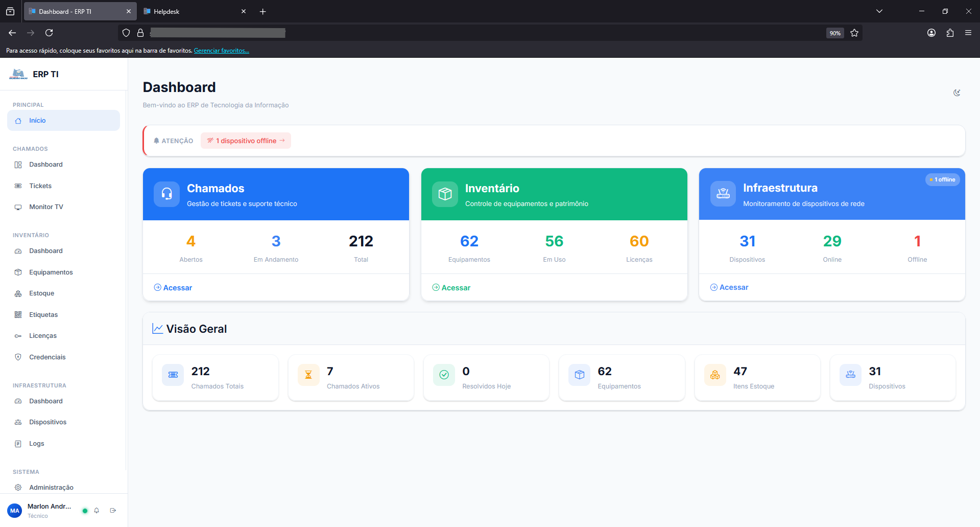Open Logs in sidebar

(63, 444)
